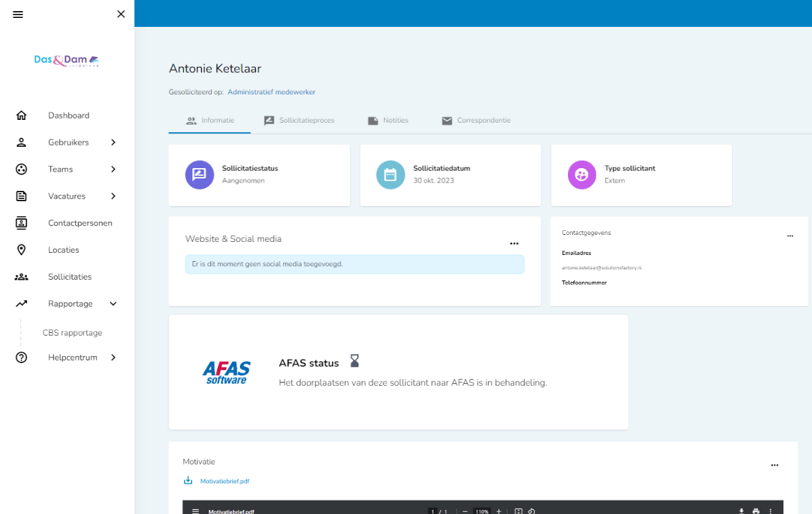Rotate the PDF page with the rotate icon
Viewport: 812px width, 514px height.
531,511
